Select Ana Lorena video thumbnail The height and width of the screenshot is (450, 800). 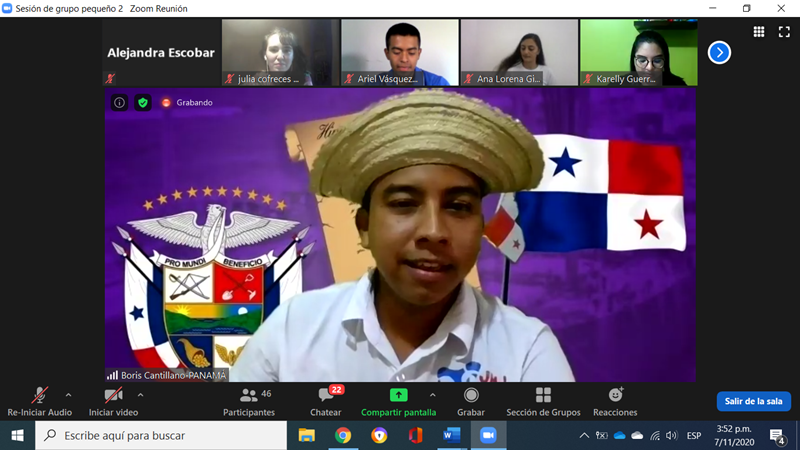(519, 53)
